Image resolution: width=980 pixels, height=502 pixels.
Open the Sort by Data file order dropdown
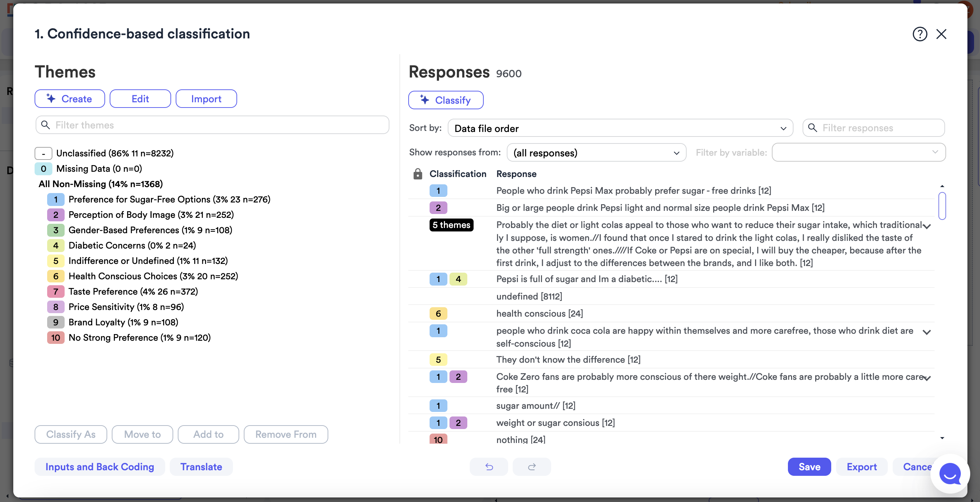pos(621,128)
